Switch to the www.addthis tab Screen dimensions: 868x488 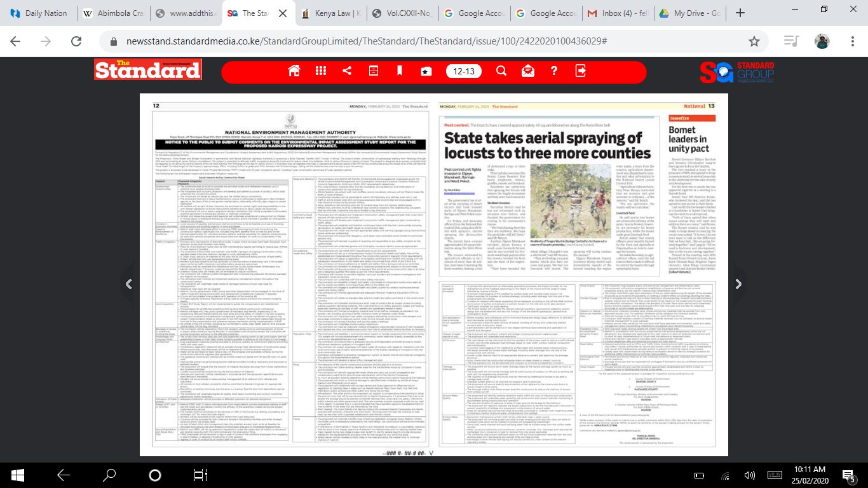click(x=187, y=13)
